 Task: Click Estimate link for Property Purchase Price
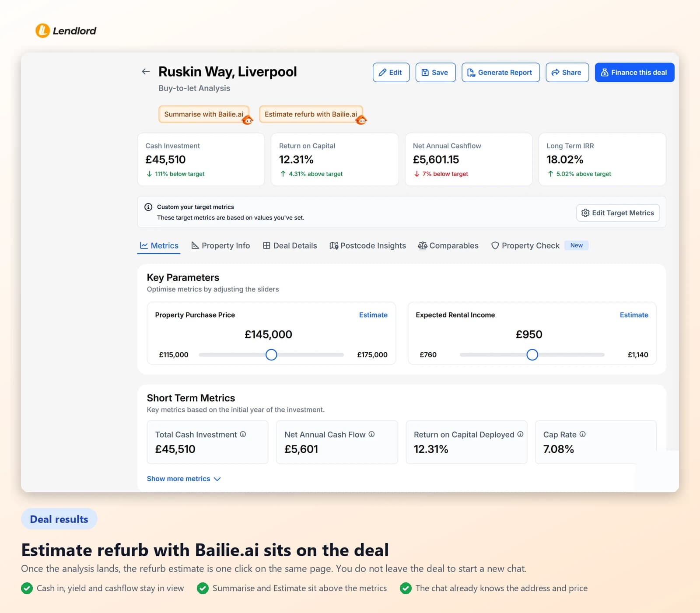pos(373,315)
